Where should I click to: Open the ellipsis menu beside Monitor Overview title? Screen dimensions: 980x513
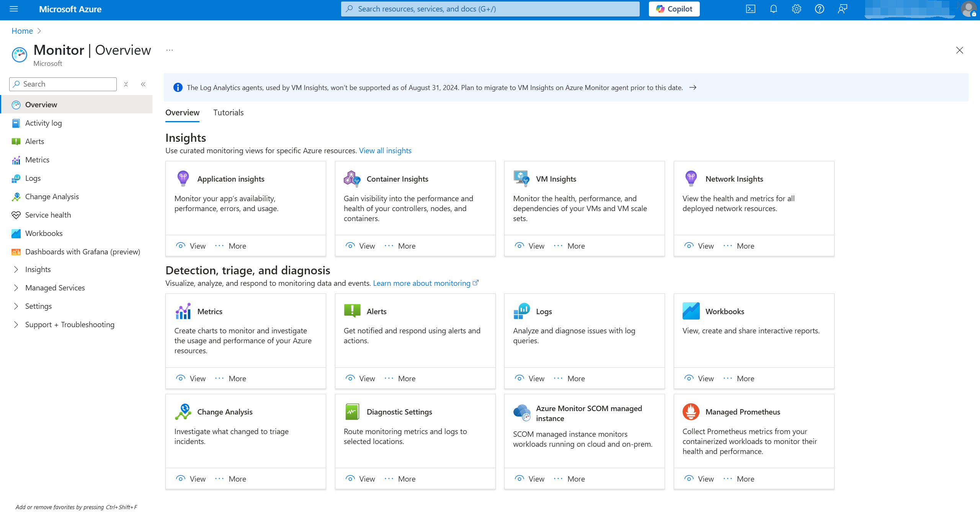coord(170,50)
